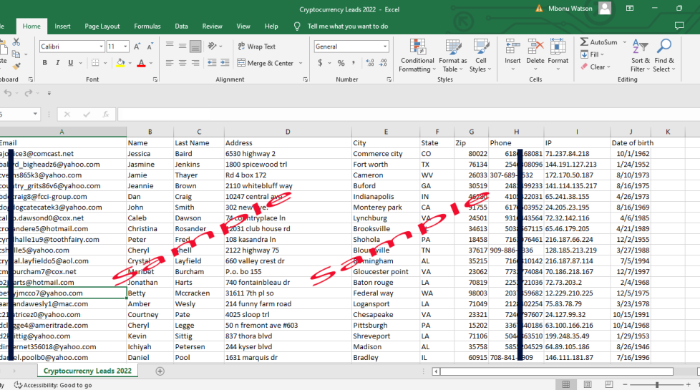This screenshot has width=700, height=390.
Task: Apply Percent Style
Action: [x=341, y=63]
